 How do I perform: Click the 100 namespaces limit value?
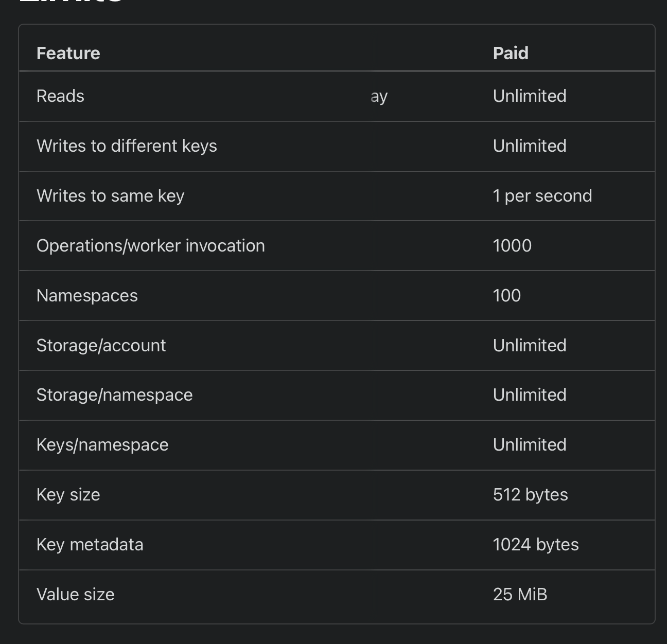click(507, 296)
